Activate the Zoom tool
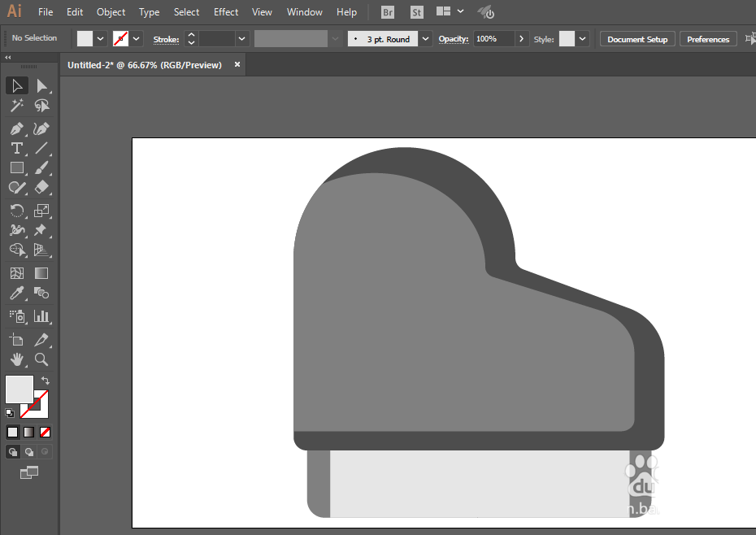This screenshot has width=756, height=535. point(41,359)
